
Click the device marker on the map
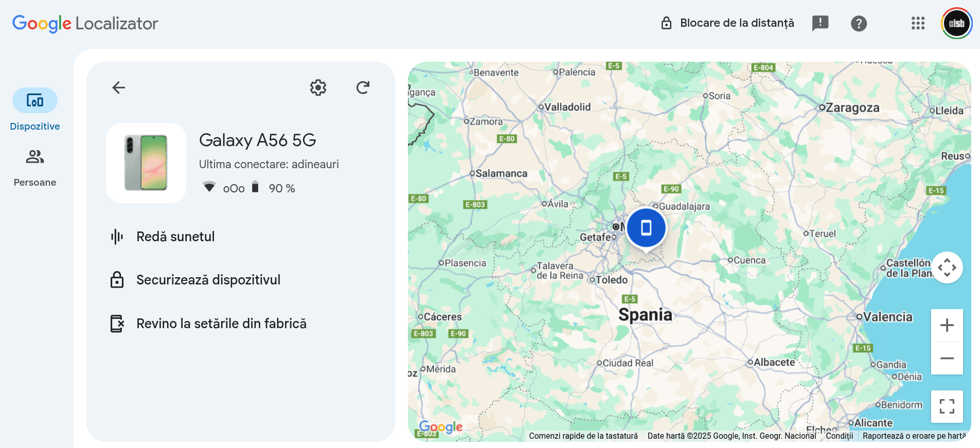pos(646,228)
